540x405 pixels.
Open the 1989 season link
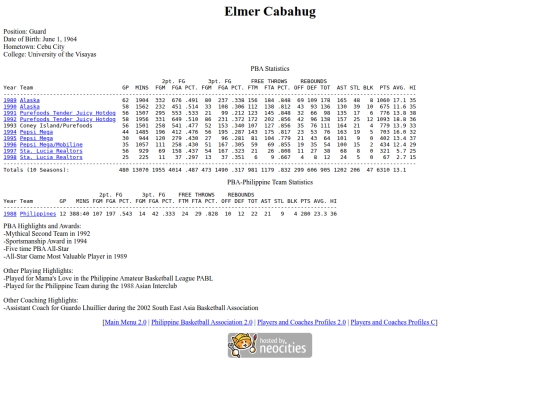[10, 100]
